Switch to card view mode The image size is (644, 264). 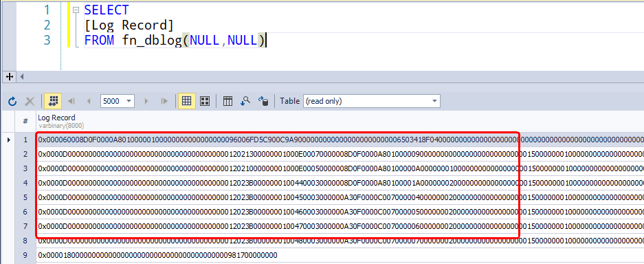click(205, 101)
